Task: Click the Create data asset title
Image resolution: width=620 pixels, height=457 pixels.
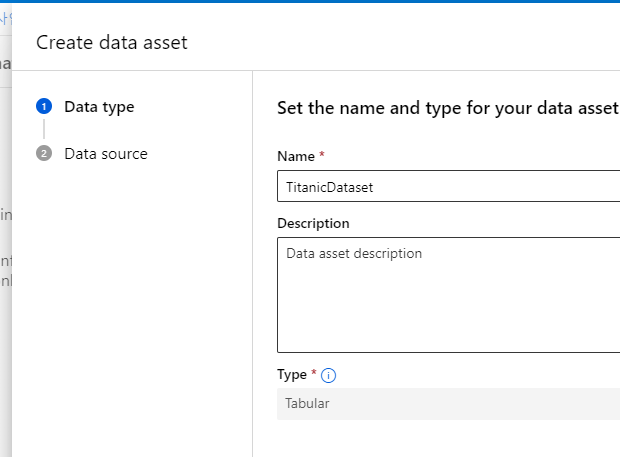Action: pyautogui.click(x=111, y=42)
